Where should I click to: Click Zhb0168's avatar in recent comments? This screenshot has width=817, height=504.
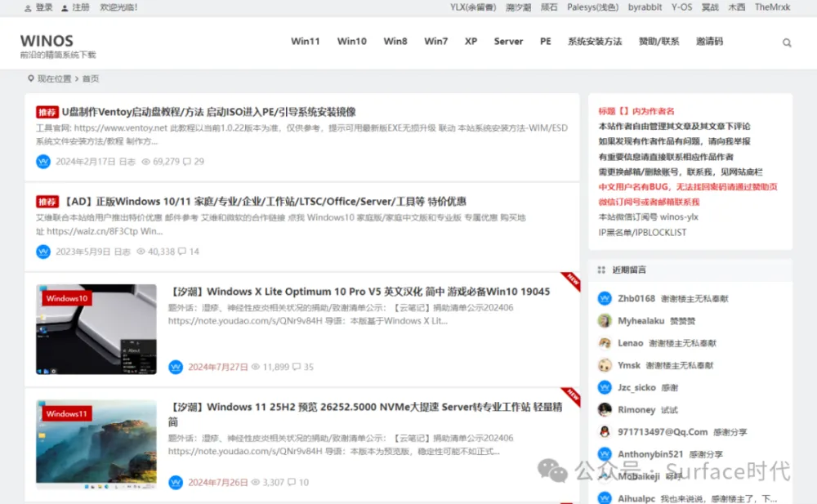tap(605, 299)
